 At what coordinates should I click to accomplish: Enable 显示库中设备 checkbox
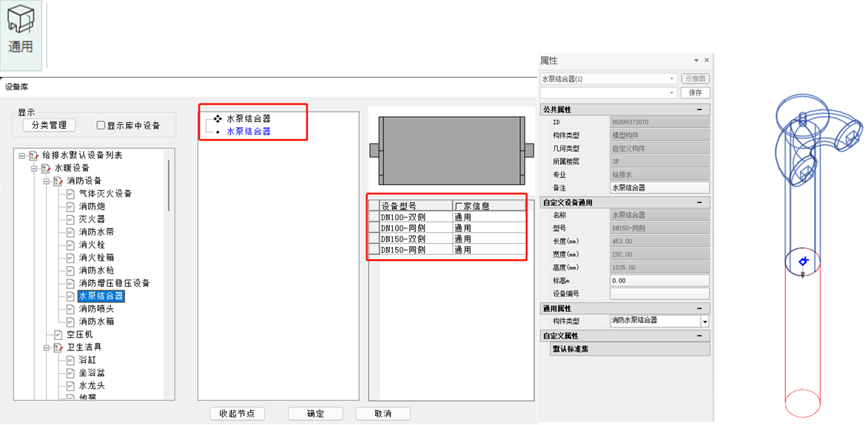pos(101,126)
